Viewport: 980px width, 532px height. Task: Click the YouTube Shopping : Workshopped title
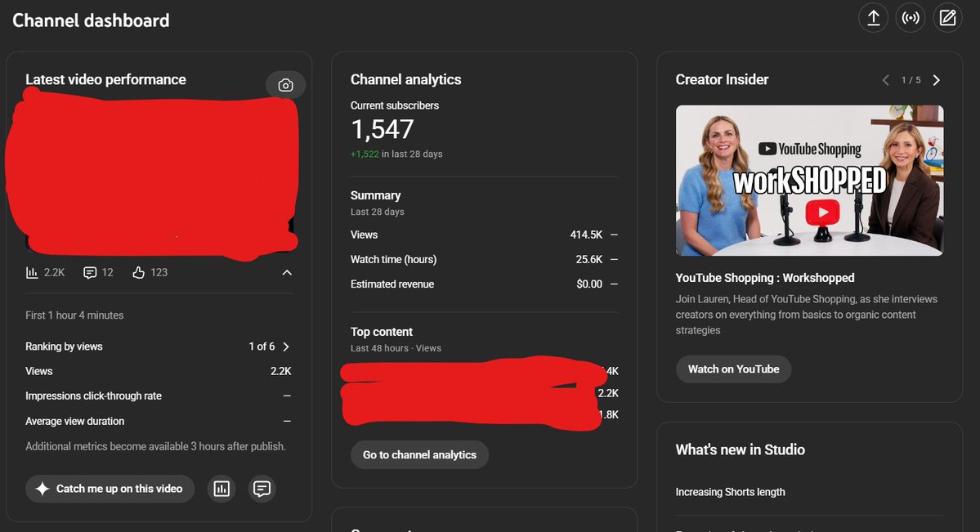(x=765, y=278)
